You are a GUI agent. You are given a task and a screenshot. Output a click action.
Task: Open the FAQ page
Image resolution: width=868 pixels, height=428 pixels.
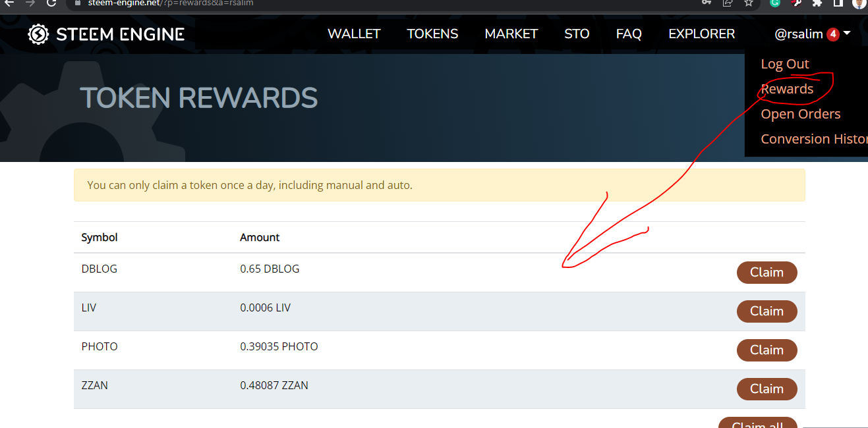pos(629,34)
